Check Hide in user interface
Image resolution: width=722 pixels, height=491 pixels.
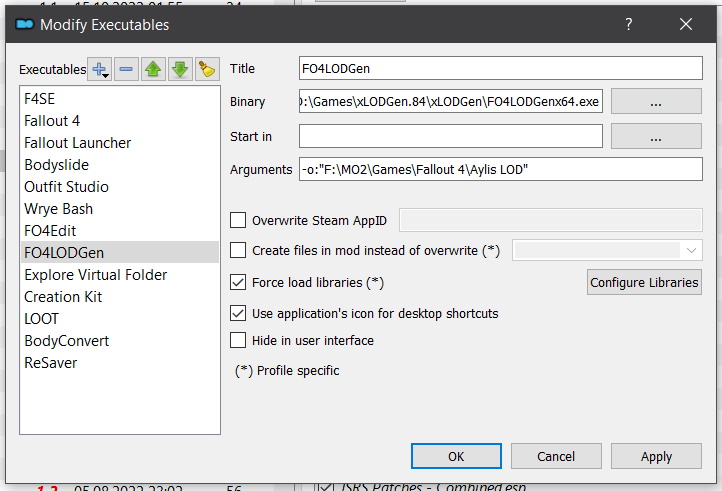click(x=238, y=340)
